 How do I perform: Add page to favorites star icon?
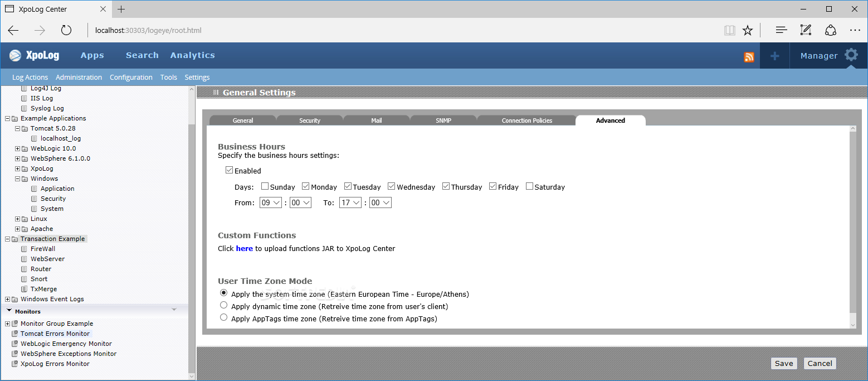point(748,30)
